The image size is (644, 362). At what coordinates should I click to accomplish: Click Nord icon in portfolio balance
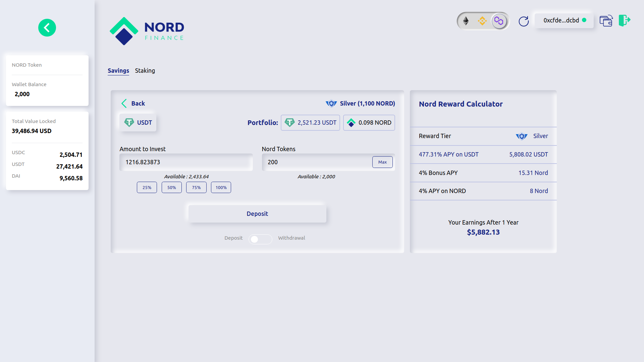coord(351,123)
